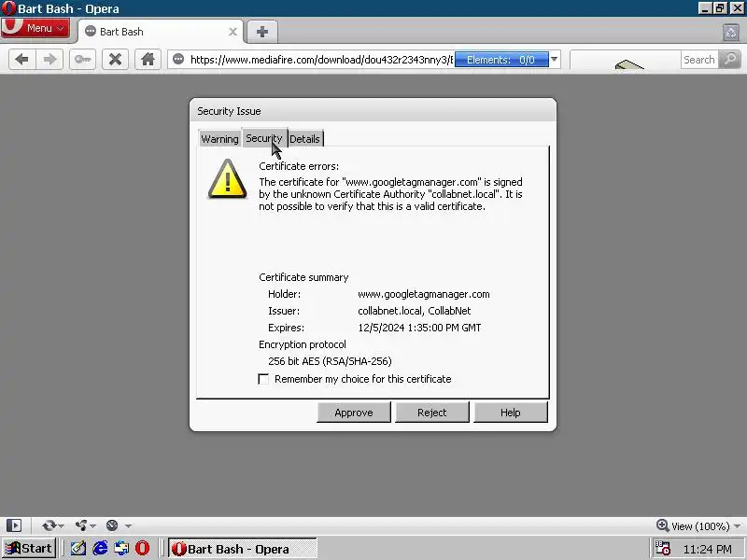
Task: Click expiry date 12/5/2024 1:35:00 PM GMT
Action: click(x=419, y=328)
